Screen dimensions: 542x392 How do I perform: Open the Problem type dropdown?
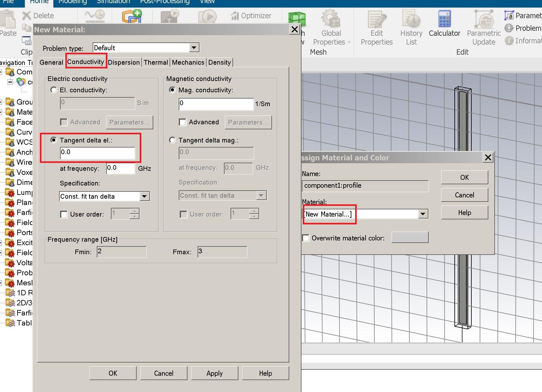[x=194, y=48]
